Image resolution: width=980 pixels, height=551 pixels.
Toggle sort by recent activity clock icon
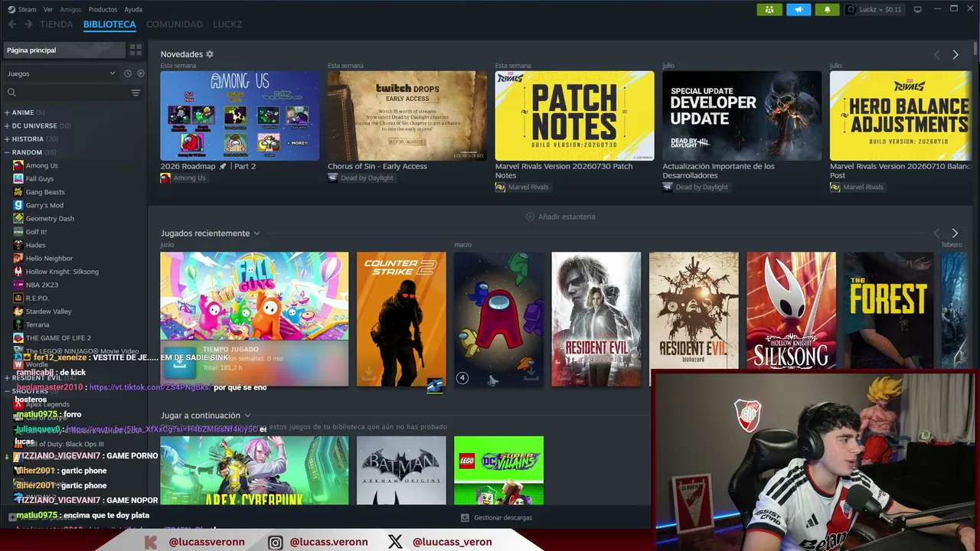(x=127, y=73)
